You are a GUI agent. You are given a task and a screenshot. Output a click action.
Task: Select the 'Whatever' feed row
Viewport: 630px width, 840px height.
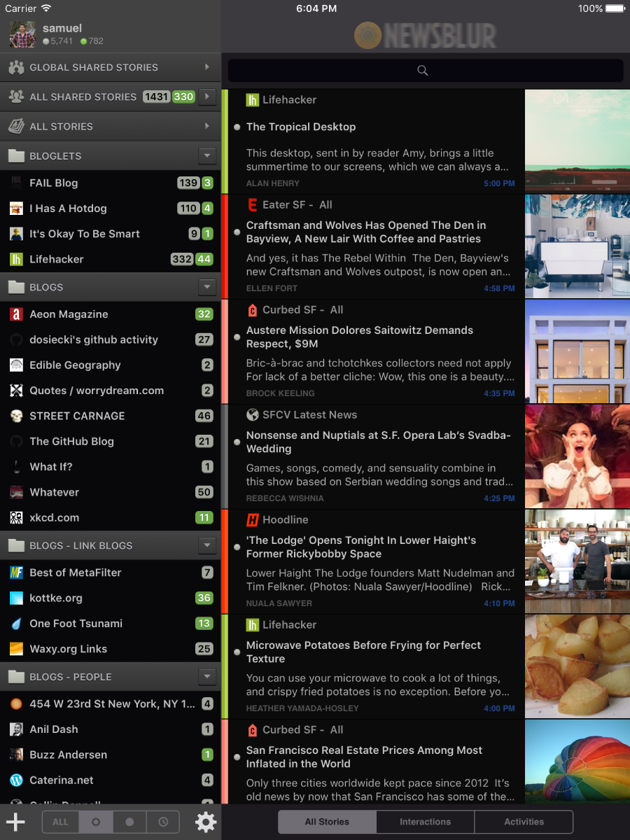(111, 492)
